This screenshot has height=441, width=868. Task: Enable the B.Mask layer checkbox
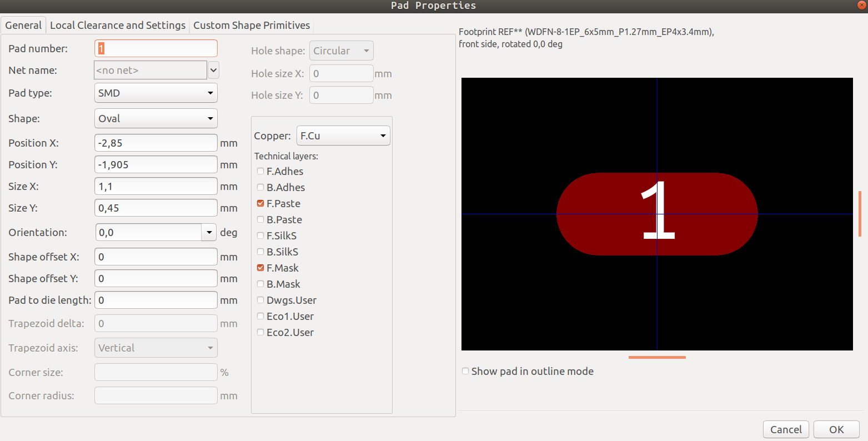pyautogui.click(x=260, y=284)
